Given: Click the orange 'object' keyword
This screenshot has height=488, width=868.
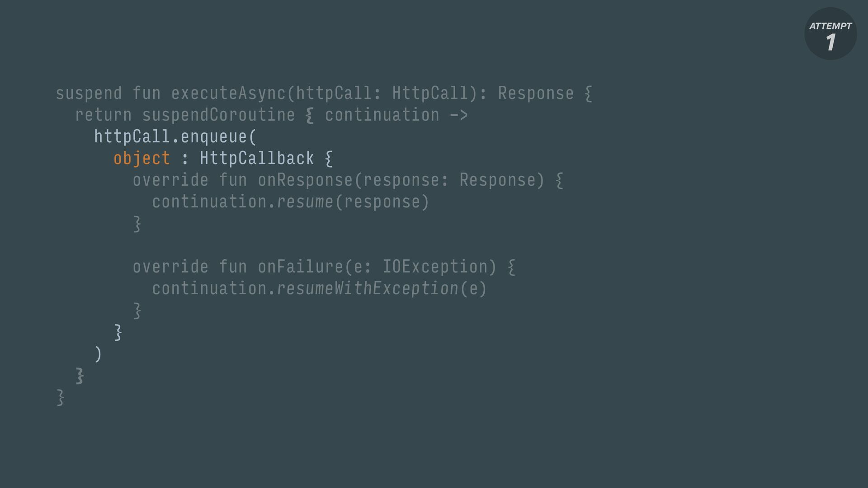Looking at the screenshot, I should (x=142, y=159).
